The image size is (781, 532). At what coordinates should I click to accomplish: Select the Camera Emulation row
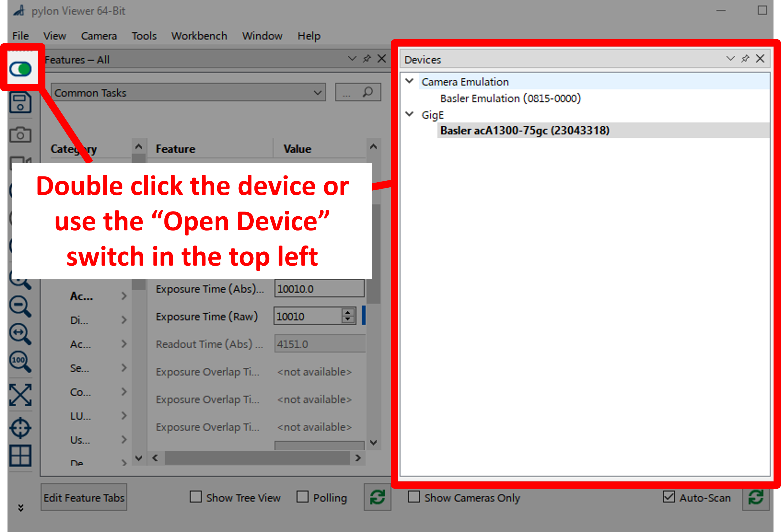tap(594, 82)
